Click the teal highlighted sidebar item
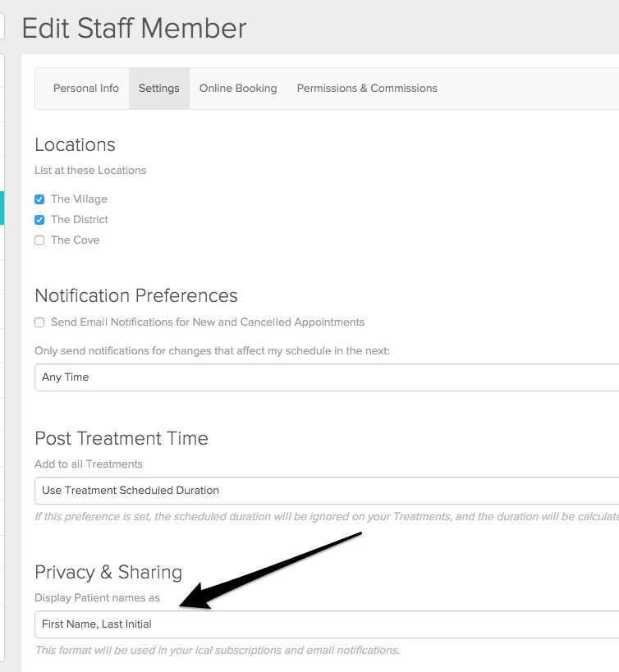The height and width of the screenshot is (672, 619). [x=2, y=208]
